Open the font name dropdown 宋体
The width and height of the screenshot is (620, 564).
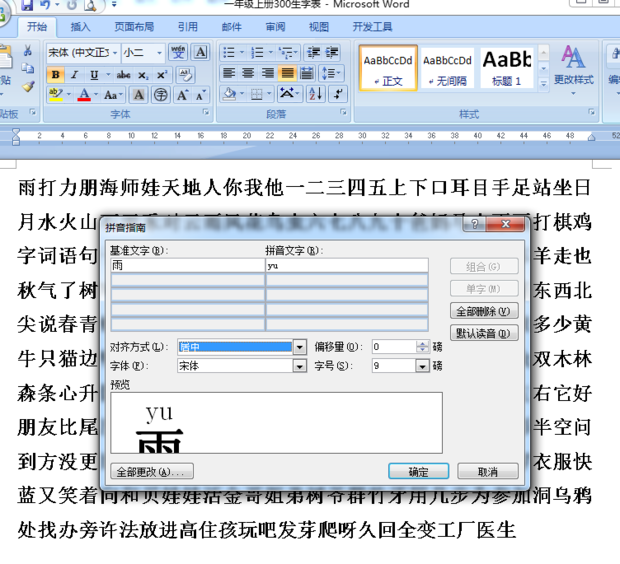115,53
